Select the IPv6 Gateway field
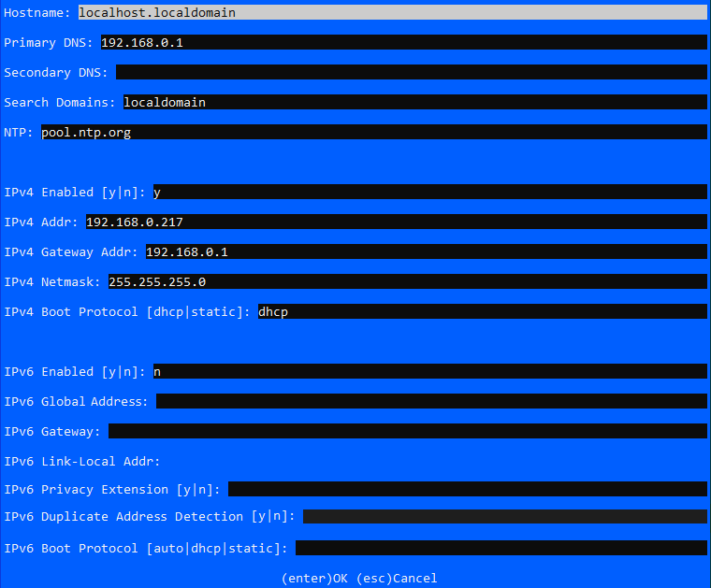 pos(407,431)
